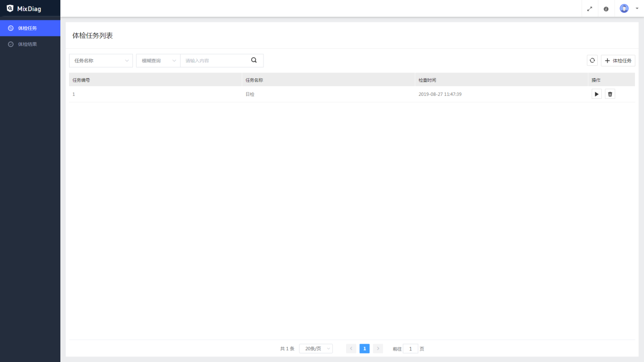This screenshot has width=644, height=362.
Task: Toggle fullscreen with the expand arrows icon
Action: [590, 9]
